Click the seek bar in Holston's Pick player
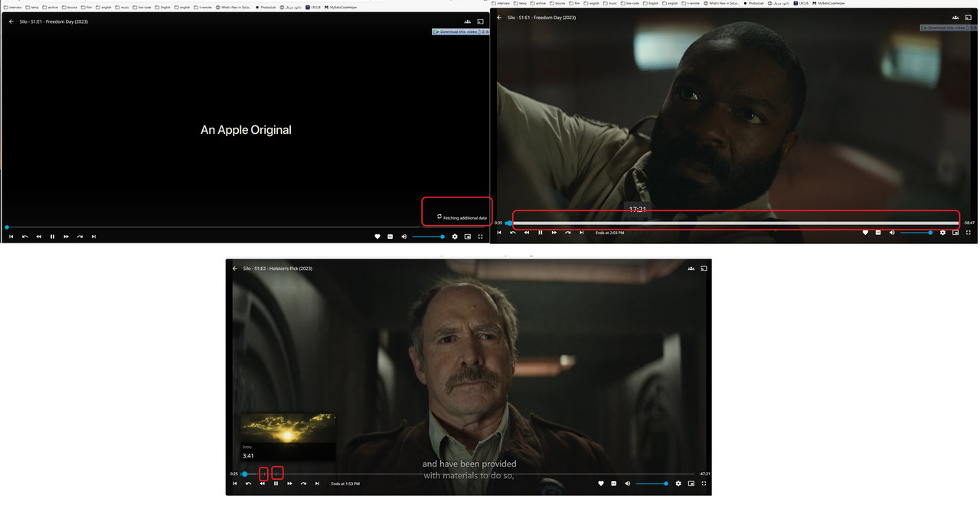Image resolution: width=980 pixels, height=505 pixels. point(468,474)
